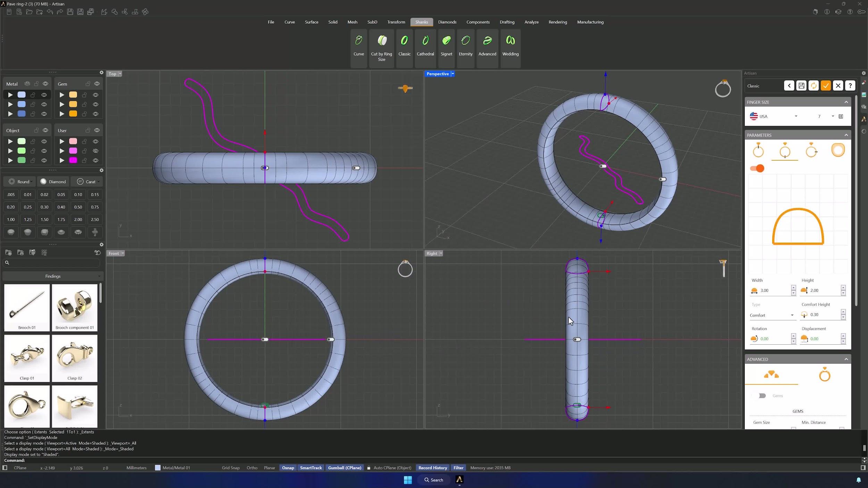Select the Clasp 02 thumbnail

point(75,358)
